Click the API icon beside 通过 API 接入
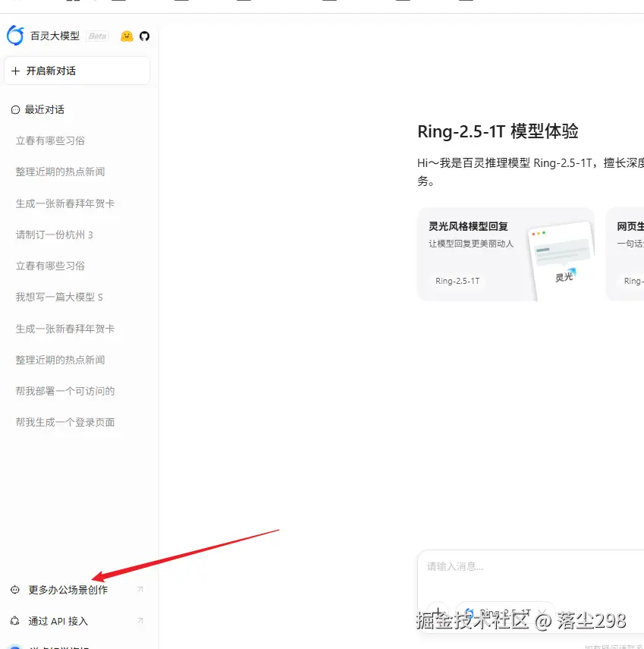Screen dimensions: 644x649 tap(15, 621)
